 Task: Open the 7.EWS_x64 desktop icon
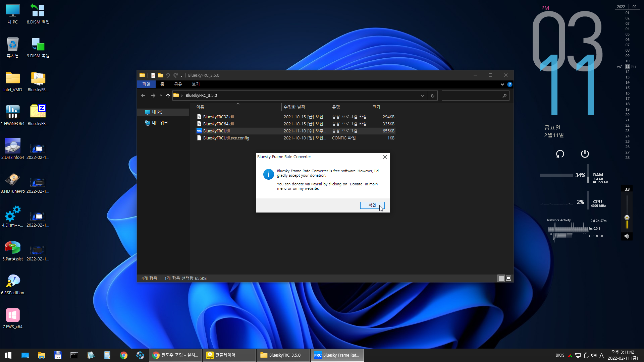13,319
